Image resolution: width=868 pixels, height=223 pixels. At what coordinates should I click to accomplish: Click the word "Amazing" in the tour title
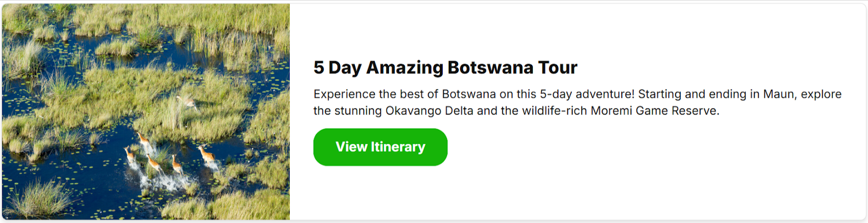pyautogui.click(x=405, y=67)
